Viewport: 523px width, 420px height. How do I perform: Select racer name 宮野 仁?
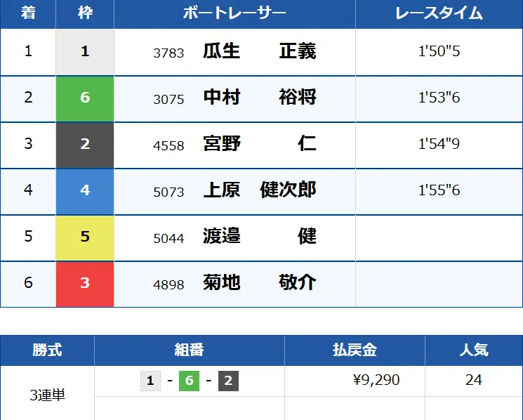(x=259, y=145)
